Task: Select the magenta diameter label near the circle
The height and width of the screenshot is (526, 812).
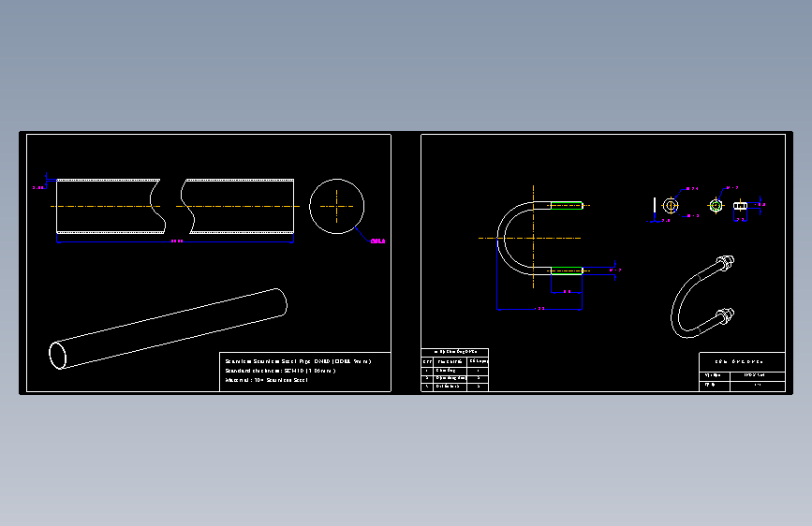Action: tap(377, 241)
